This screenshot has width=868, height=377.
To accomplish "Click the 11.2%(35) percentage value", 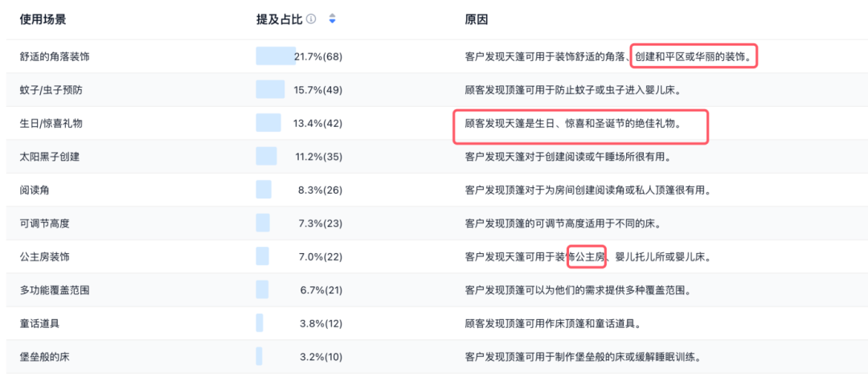I will tap(318, 157).
